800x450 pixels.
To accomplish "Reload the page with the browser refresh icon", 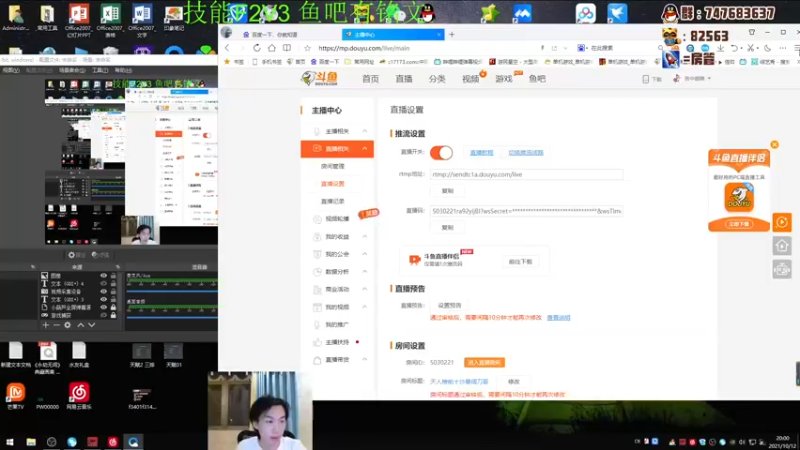I will [x=257, y=48].
